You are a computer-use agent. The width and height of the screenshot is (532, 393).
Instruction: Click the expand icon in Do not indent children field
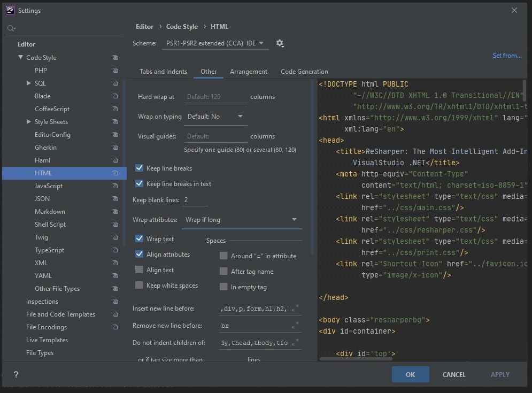[x=295, y=343]
